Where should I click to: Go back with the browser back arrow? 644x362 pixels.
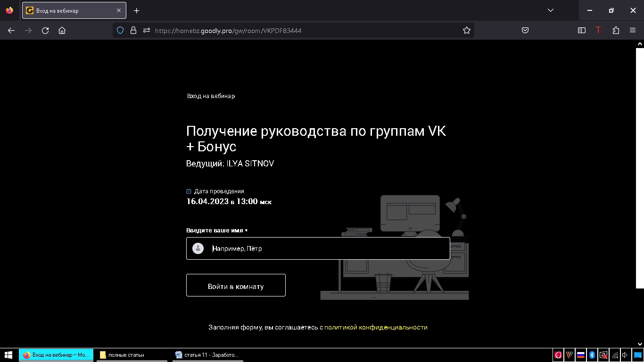tap(11, 31)
